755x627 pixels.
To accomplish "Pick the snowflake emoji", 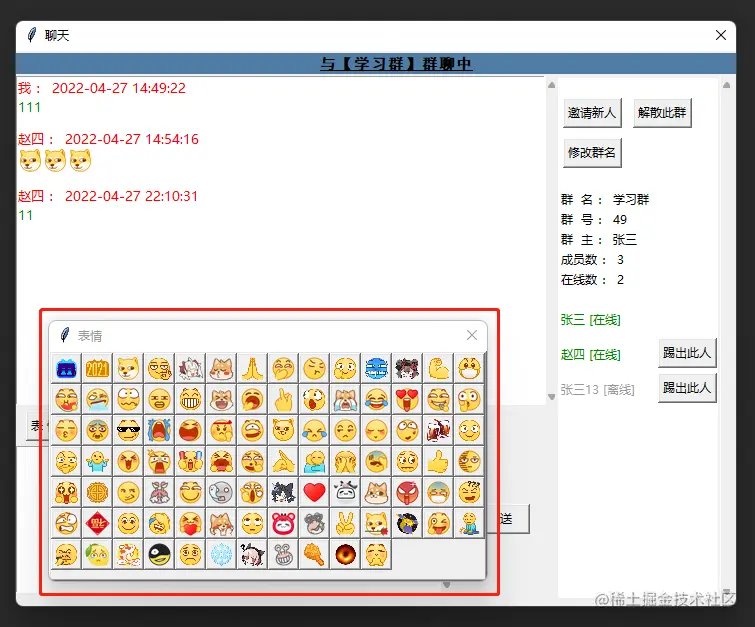I will 221,555.
